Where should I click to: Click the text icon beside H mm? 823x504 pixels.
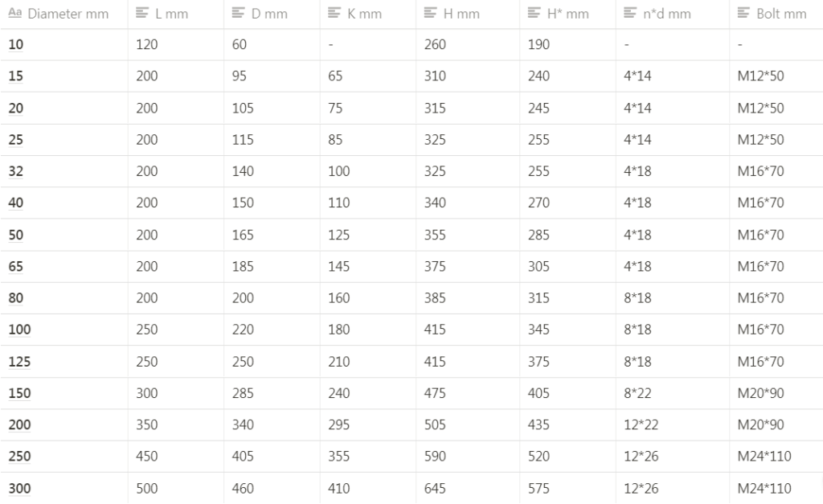(430, 14)
